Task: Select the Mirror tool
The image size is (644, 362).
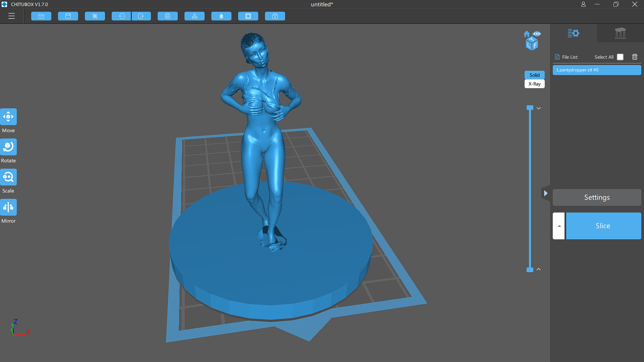Action: 8,207
